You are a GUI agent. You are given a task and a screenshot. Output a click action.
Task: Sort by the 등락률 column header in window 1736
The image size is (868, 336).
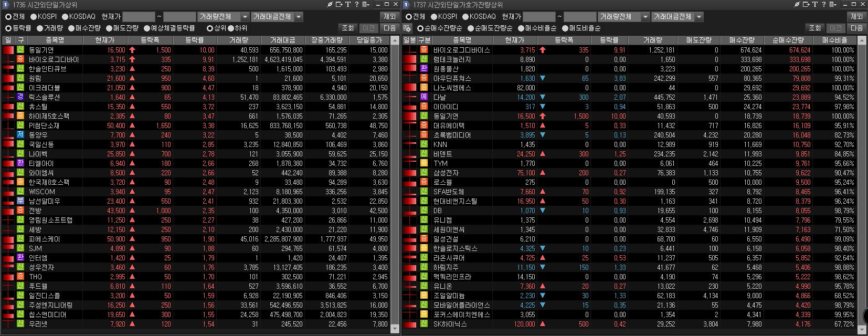click(194, 39)
